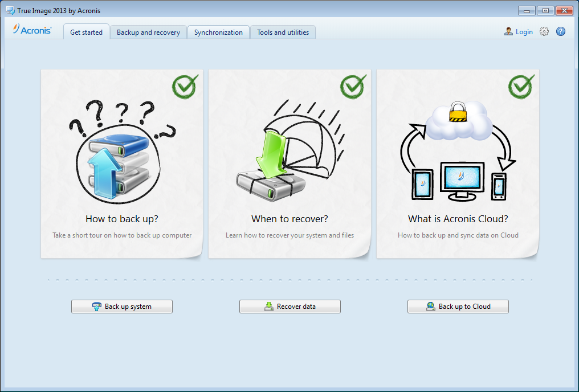Screen dimensions: 579x392
Task: Click "What is Acronis Cloud?" heading
Action: pyautogui.click(x=458, y=219)
